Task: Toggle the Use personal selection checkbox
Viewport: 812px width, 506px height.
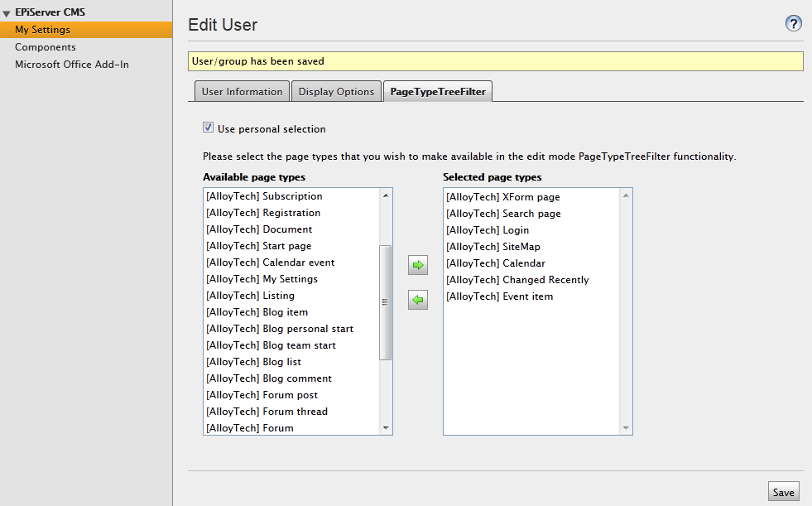Action: [x=209, y=128]
